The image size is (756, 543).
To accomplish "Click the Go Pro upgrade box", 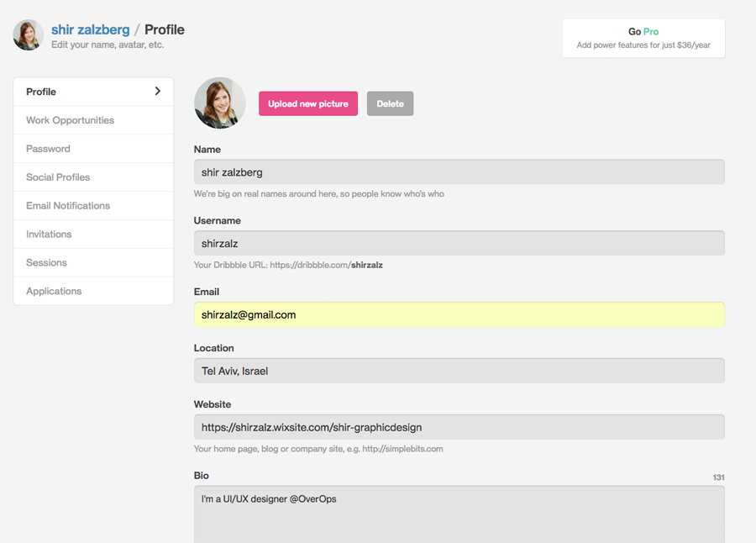I will coord(643,38).
